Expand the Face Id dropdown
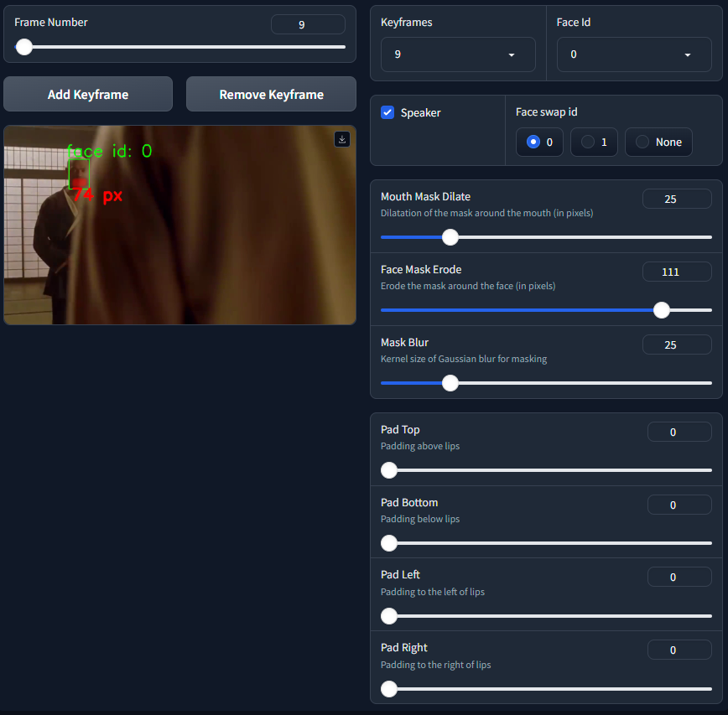728x715 pixels. [634, 54]
